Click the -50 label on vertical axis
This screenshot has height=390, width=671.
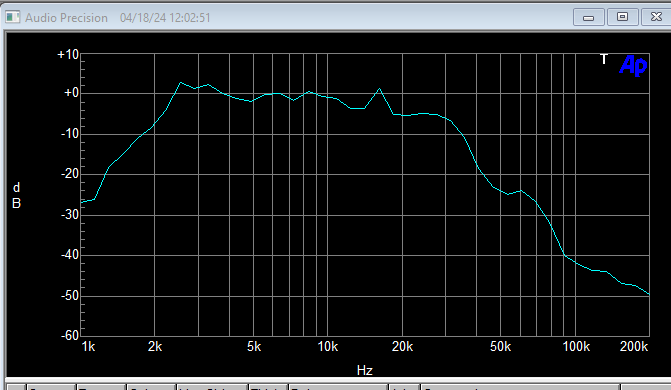pos(70,295)
